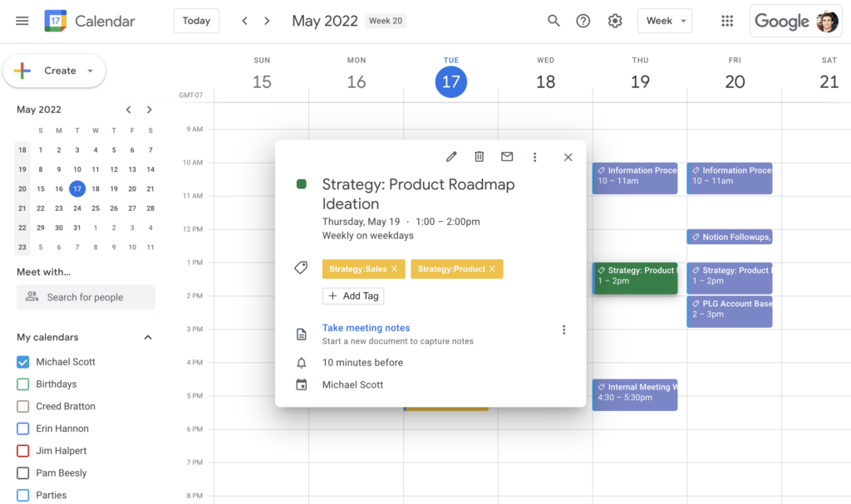Select May 25 in mini calendar
The image size is (851, 504).
(x=96, y=208)
